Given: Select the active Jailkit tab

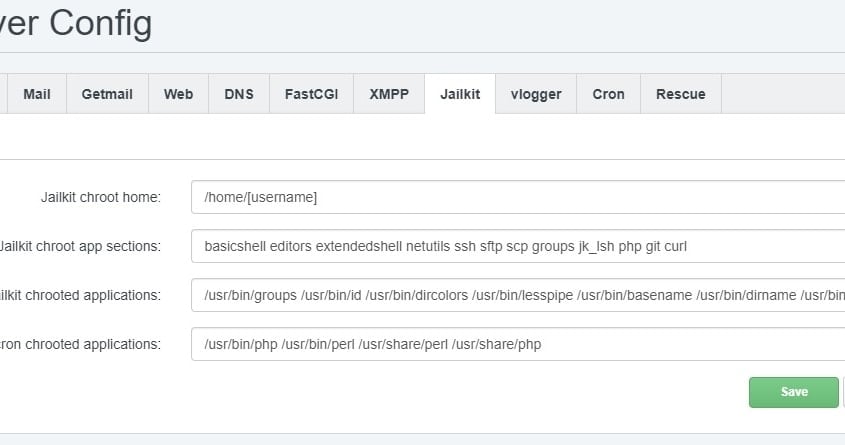Looking at the screenshot, I should click(x=460, y=94).
